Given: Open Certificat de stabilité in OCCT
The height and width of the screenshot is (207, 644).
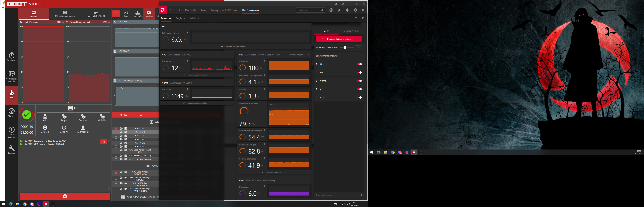Looking at the screenshot, I should coord(11,76).
